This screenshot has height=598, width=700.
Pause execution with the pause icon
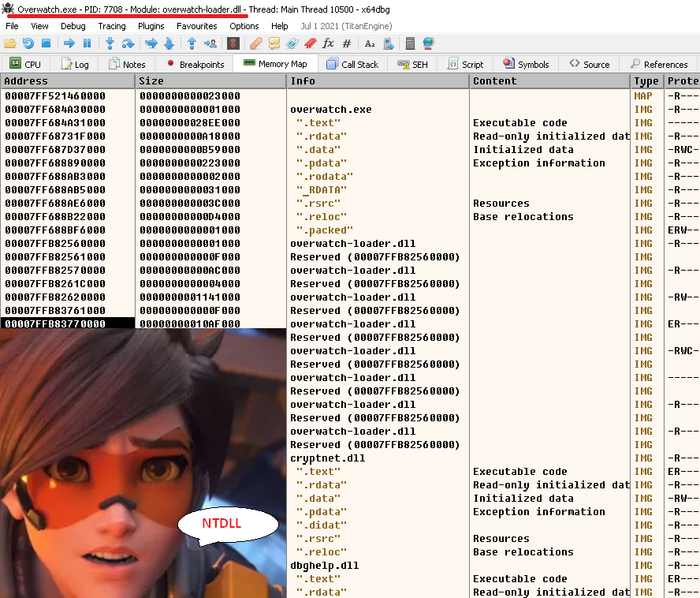tap(87, 43)
